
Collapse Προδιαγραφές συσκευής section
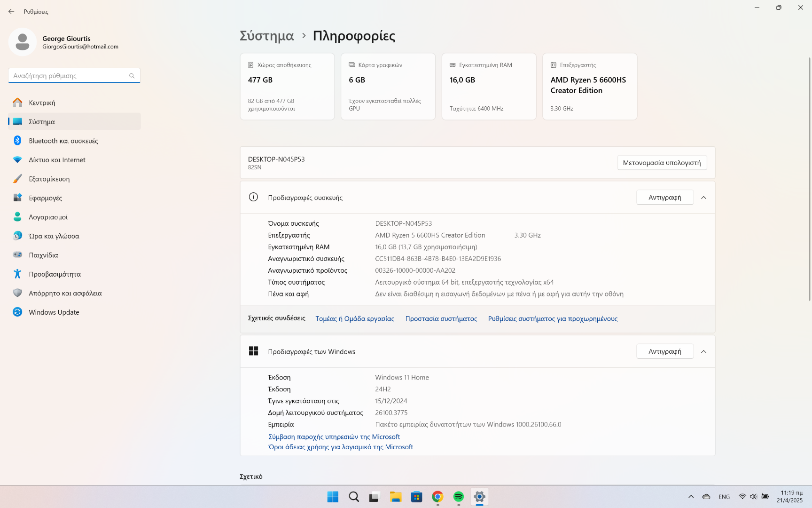703,198
